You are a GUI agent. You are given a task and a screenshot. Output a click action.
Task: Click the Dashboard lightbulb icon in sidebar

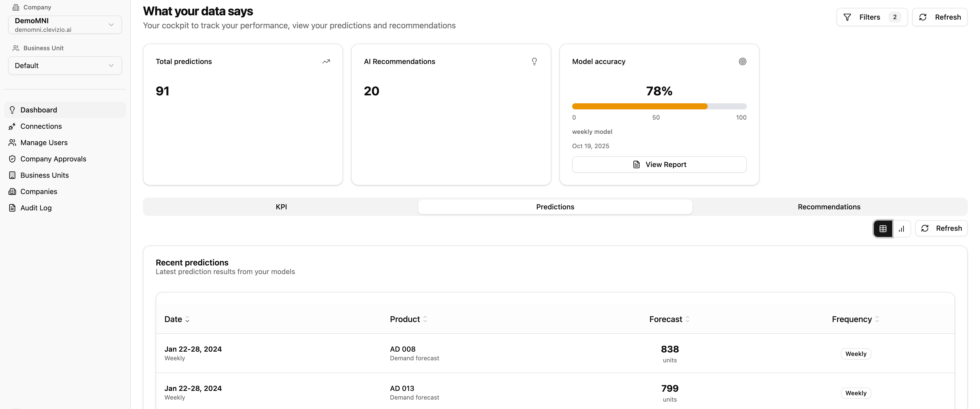12,110
